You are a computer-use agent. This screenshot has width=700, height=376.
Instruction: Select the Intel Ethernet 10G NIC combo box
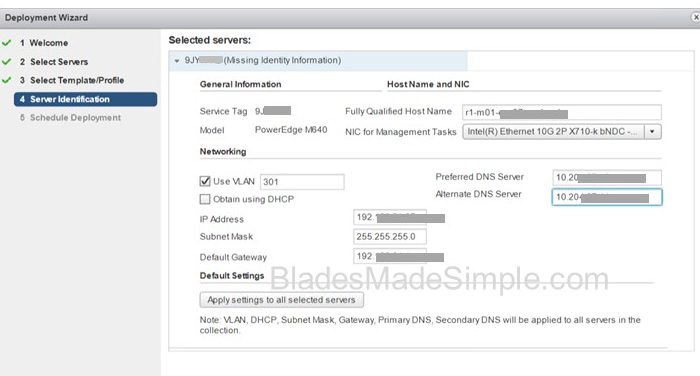pos(562,132)
